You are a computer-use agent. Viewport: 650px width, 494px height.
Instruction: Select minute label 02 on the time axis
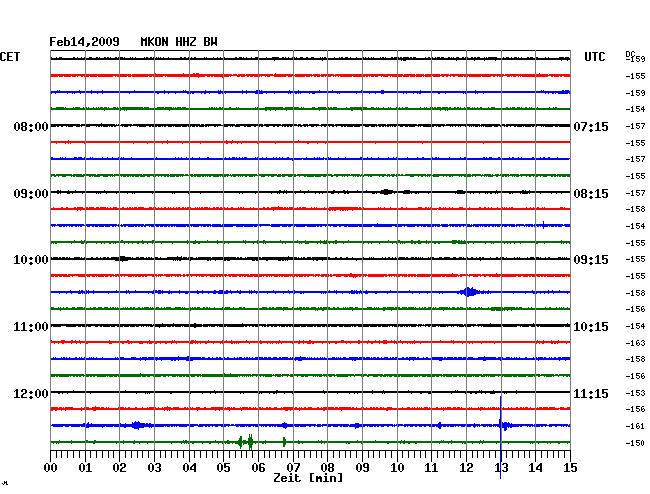pos(119,468)
